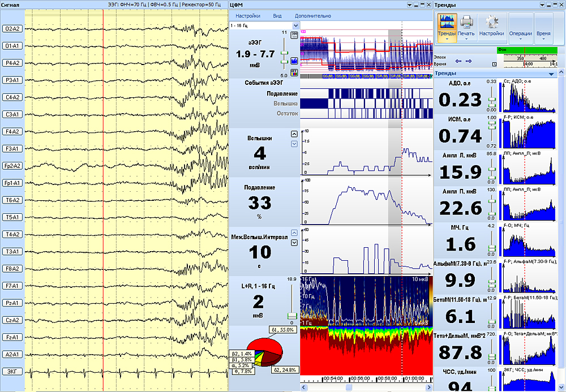
Task: Click Тренды list scroll-up arrow
Action: (x=561, y=72)
